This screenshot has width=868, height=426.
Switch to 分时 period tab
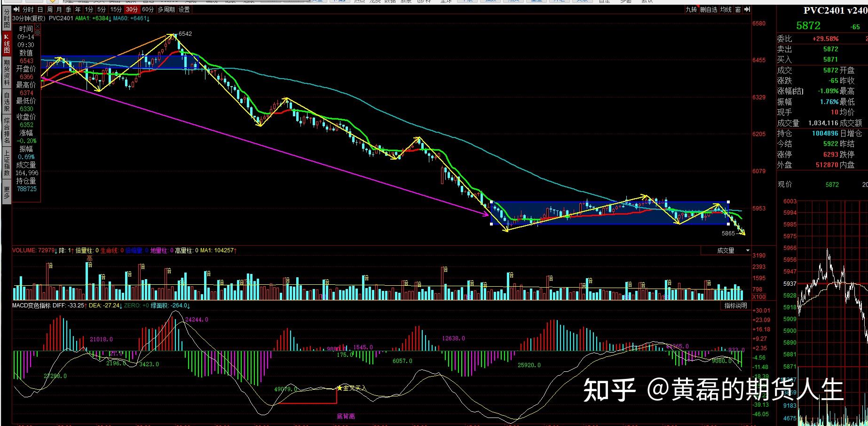coord(28,9)
